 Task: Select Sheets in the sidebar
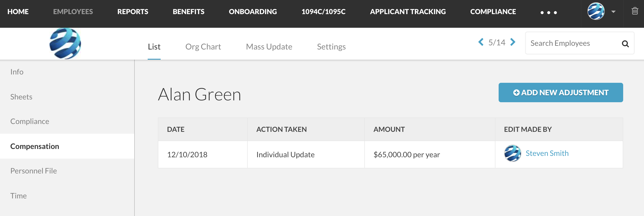tap(67, 97)
